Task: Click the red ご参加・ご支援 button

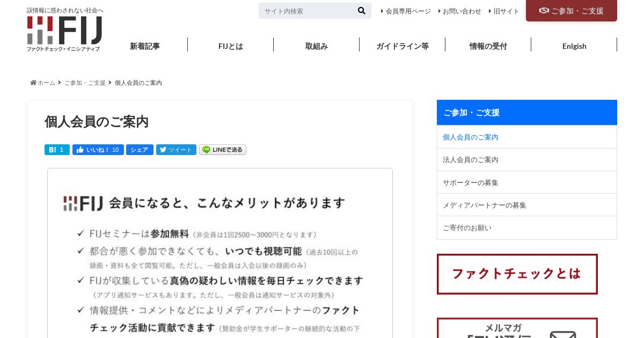Action: pos(572,11)
